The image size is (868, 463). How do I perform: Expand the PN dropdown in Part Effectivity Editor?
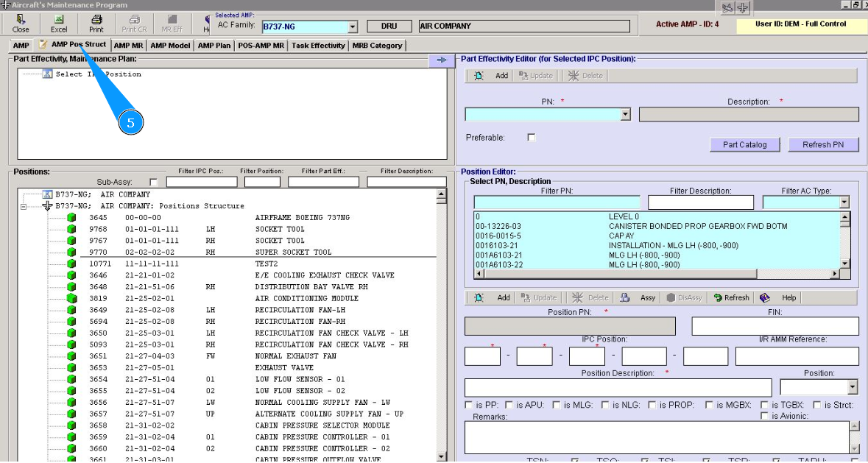coord(626,115)
